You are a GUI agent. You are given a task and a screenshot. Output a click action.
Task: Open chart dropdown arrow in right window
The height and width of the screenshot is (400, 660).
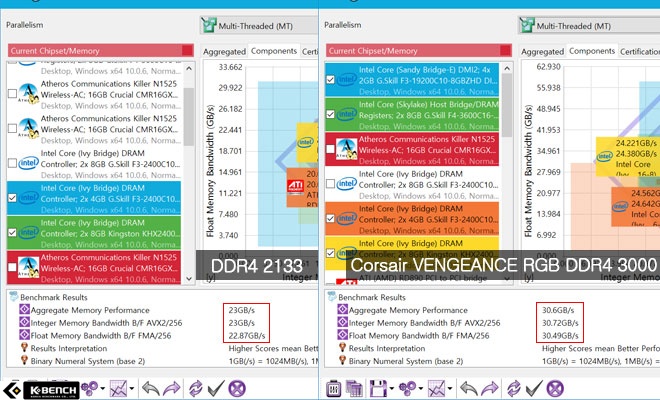coord(450,389)
